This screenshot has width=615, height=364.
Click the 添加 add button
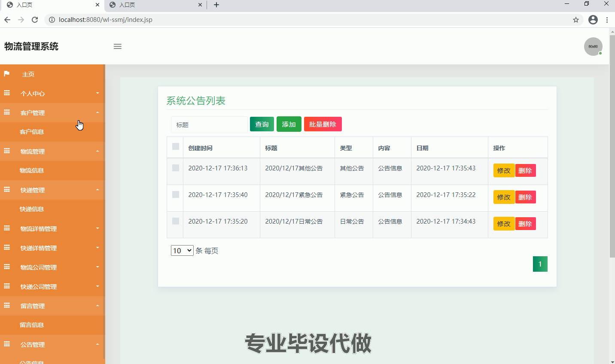[289, 124]
